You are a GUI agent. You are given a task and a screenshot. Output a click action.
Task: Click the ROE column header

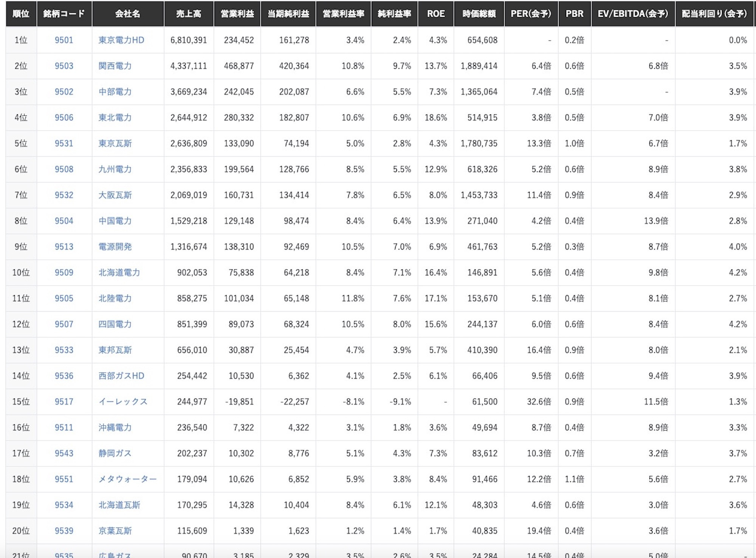coord(435,14)
